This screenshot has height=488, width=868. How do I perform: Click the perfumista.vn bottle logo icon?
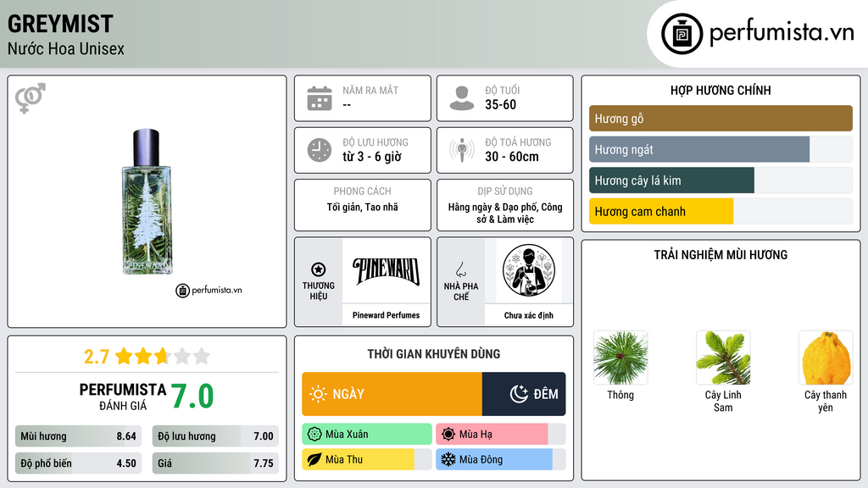click(x=682, y=34)
